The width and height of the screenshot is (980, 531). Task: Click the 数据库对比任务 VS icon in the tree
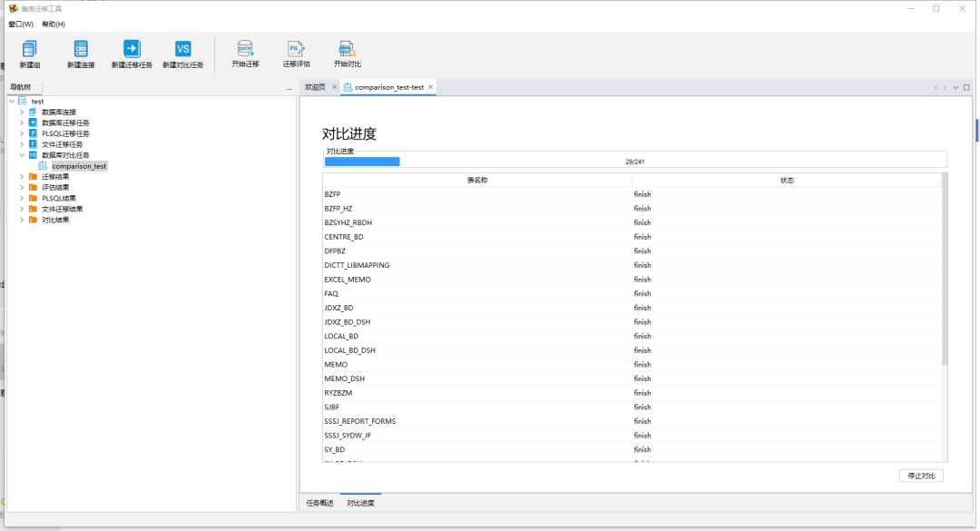point(33,154)
